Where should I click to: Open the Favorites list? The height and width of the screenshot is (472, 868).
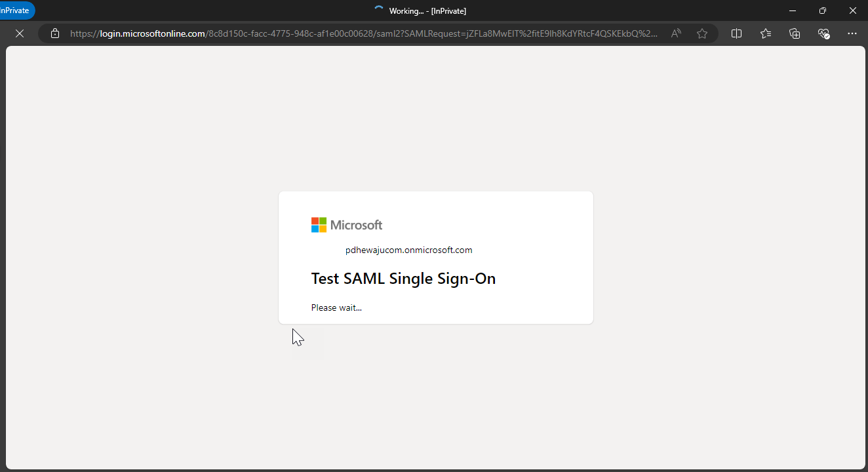pyautogui.click(x=766, y=33)
